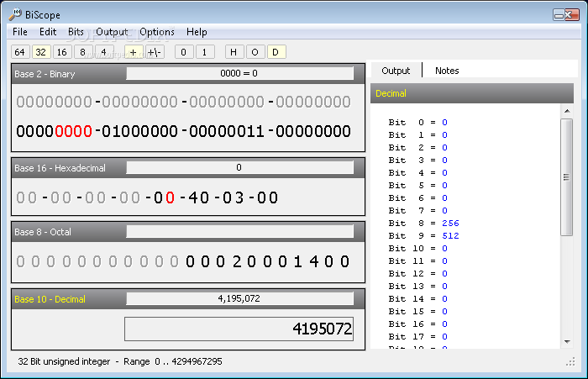Click the window resize grip in the corner
This screenshot has height=379, width=588.
570,361
